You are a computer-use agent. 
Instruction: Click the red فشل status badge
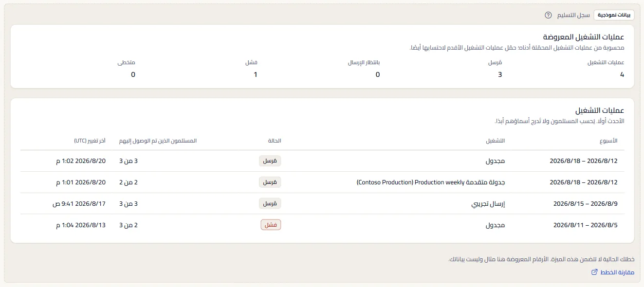(271, 225)
